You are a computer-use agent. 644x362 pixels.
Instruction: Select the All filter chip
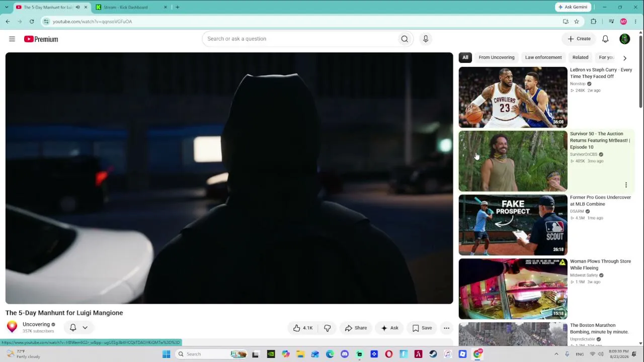point(465,57)
